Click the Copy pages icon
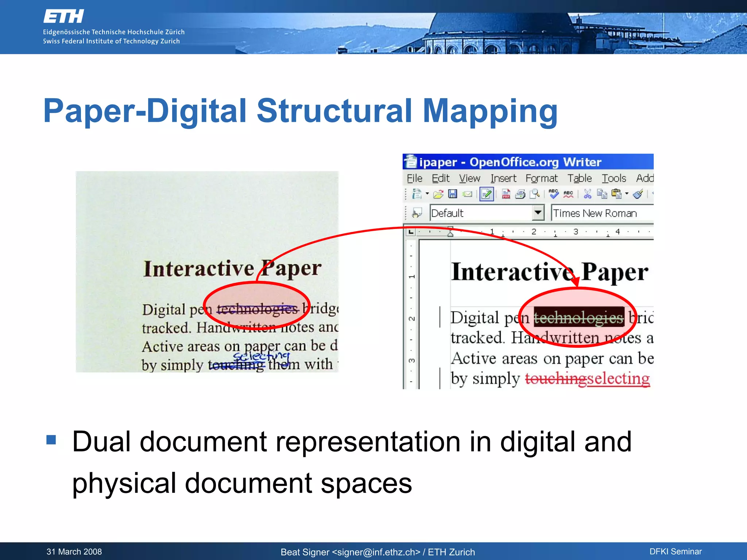The width and height of the screenshot is (747, 560). (602, 194)
